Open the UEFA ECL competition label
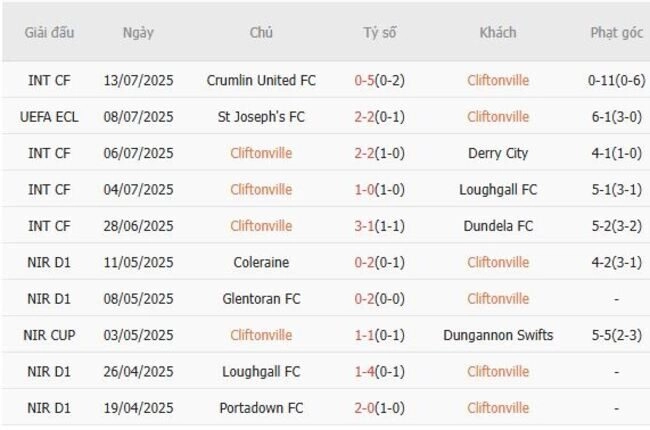650x430 pixels. pyautogui.click(x=49, y=117)
